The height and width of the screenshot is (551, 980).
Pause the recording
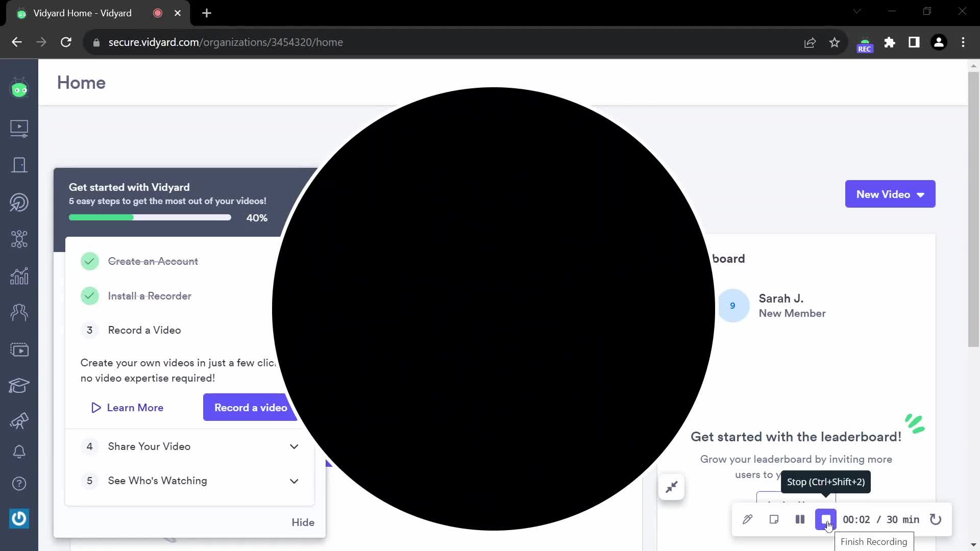(x=800, y=519)
